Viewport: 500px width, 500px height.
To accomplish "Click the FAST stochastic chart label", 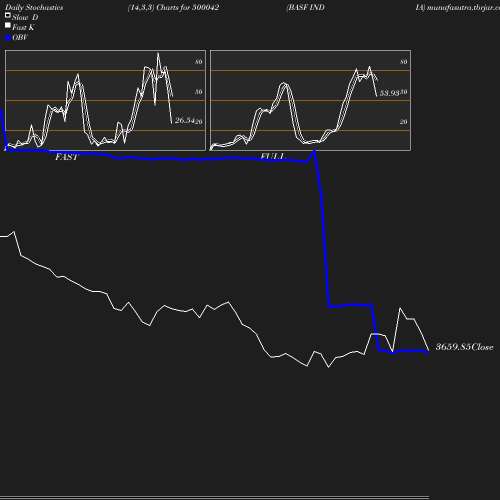I will tap(67, 157).
